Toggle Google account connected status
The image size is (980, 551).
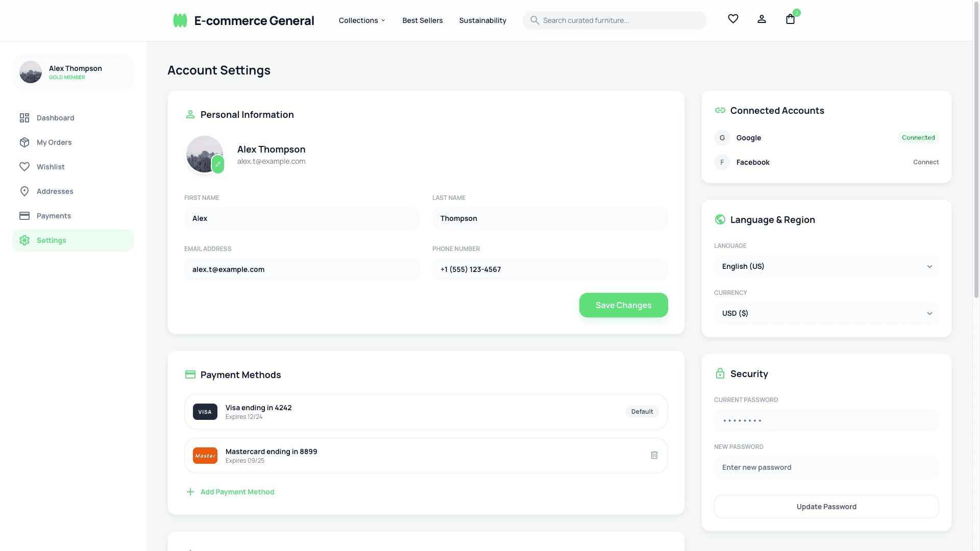tap(918, 137)
